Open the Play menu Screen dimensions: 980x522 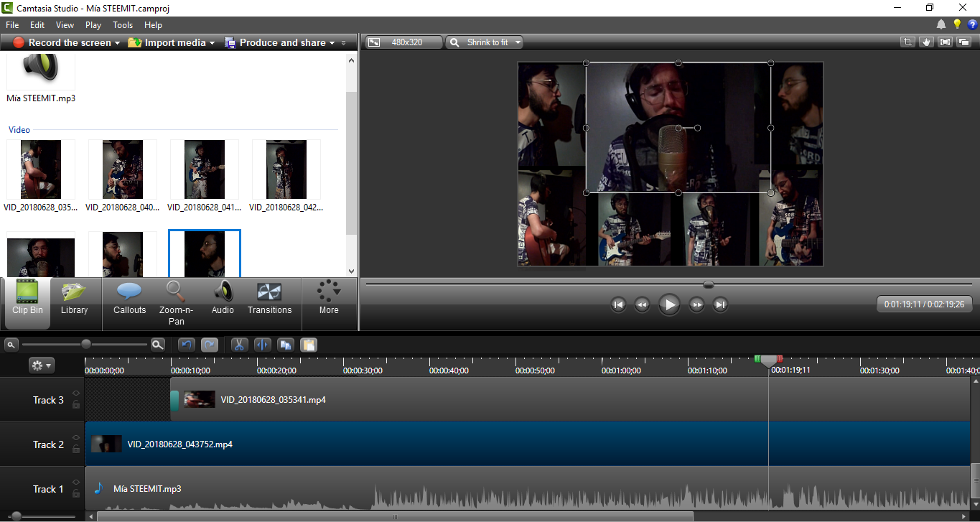(93, 25)
